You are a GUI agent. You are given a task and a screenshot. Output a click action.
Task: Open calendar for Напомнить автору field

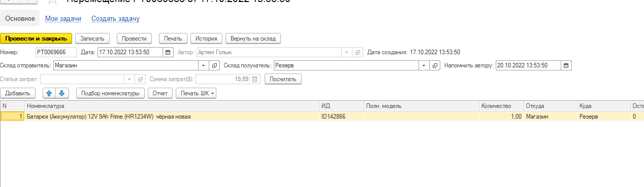coord(567,65)
